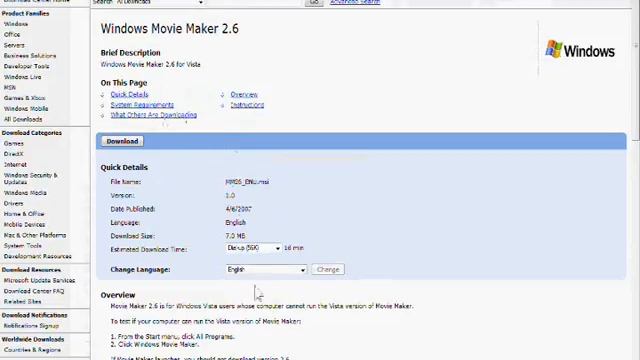Open All Downloads in sidebar

coord(23,120)
